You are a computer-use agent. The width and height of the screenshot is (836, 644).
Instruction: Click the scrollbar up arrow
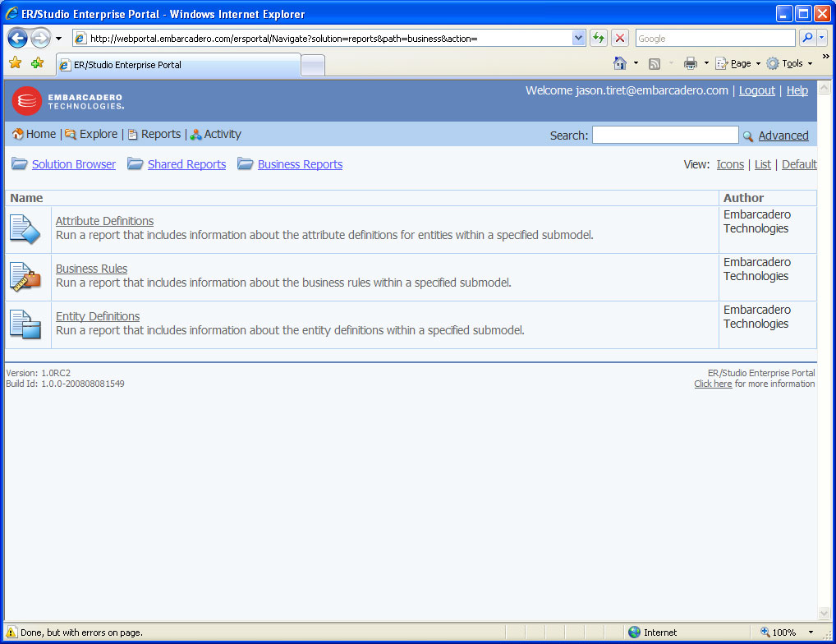click(825, 87)
